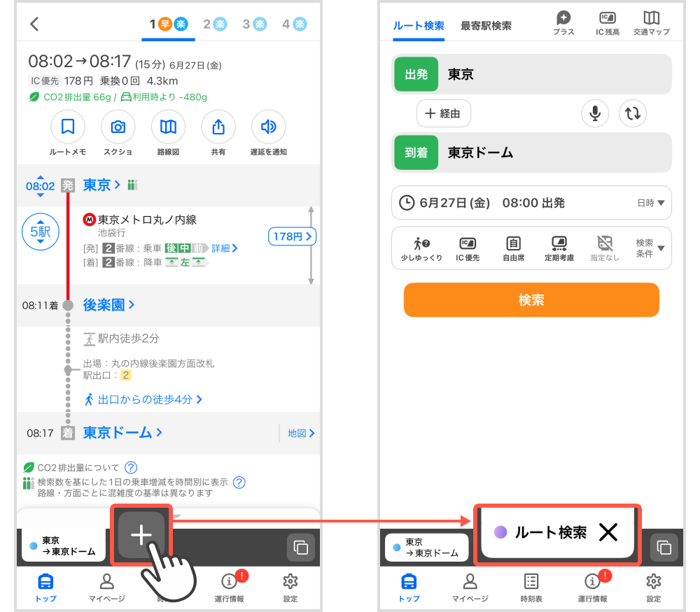Open the 178円 fare details
Screen dimensions: 700x612
click(x=292, y=236)
